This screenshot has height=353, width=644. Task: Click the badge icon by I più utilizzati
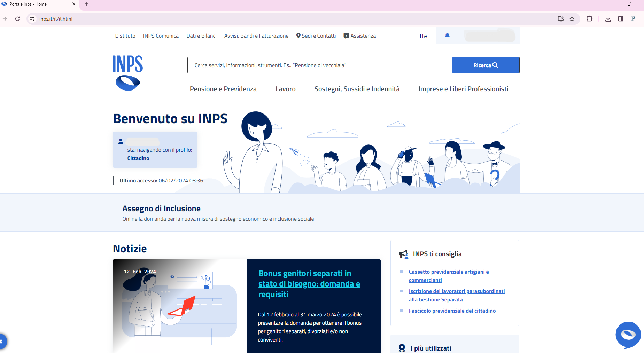coord(402,348)
